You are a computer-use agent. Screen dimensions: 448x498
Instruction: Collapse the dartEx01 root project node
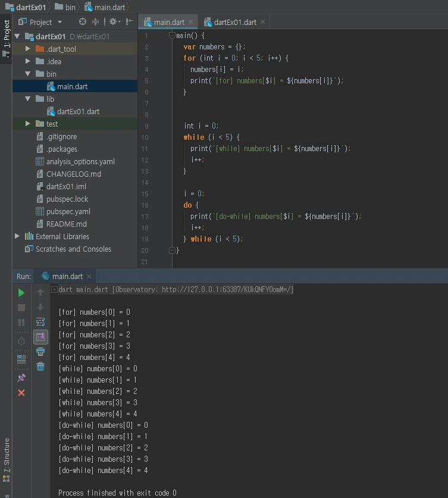(x=17, y=36)
